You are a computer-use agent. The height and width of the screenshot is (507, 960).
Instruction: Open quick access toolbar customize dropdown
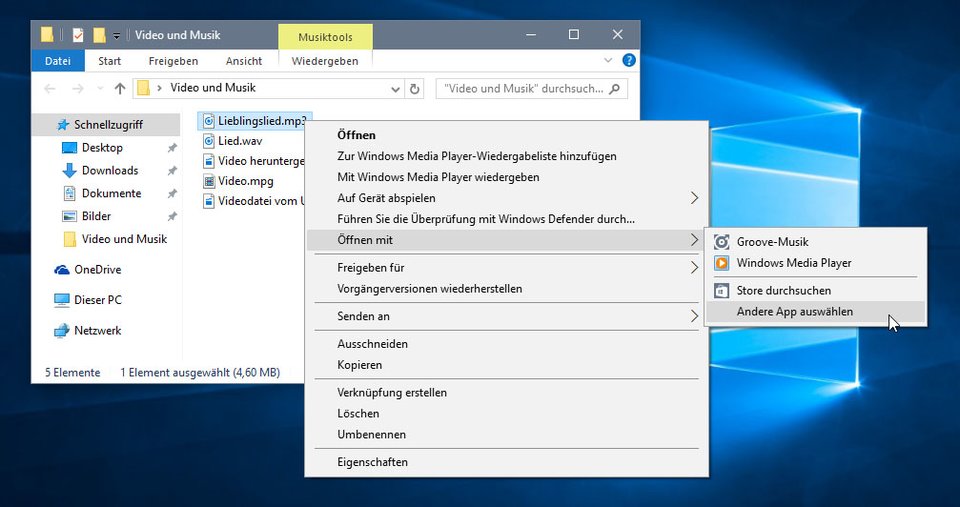[x=116, y=36]
